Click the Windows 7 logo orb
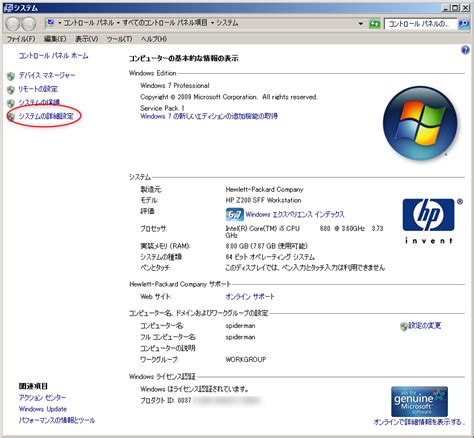 click(420, 123)
